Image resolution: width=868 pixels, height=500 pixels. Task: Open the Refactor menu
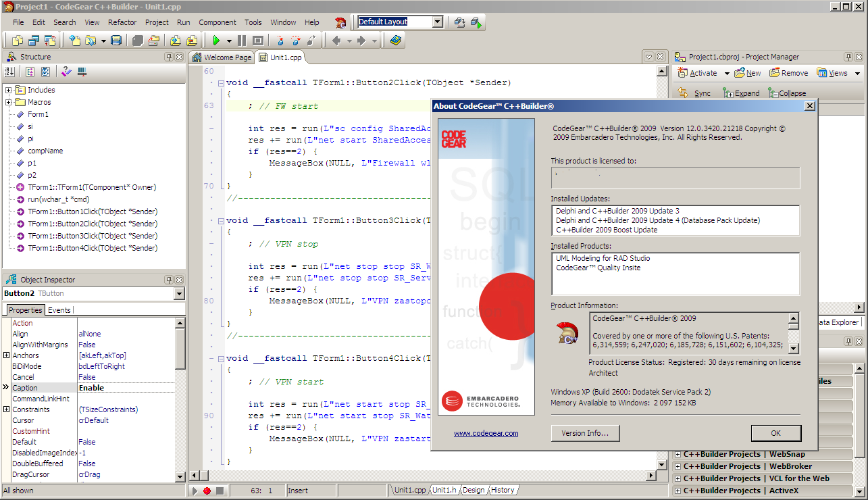point(122,22)
